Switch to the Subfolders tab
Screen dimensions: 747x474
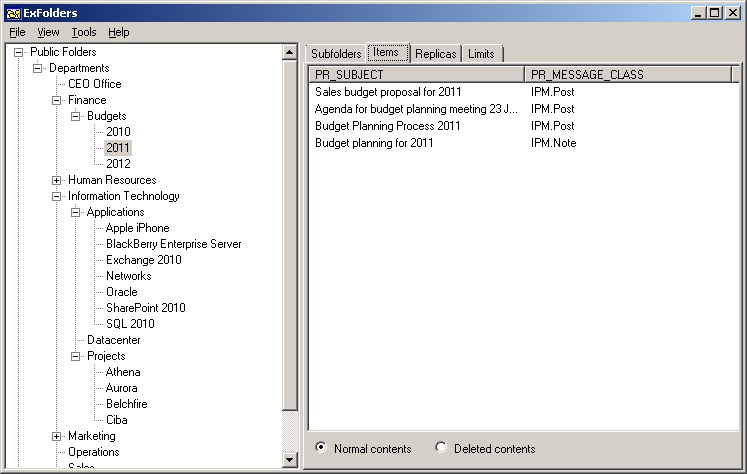[335, 53]
